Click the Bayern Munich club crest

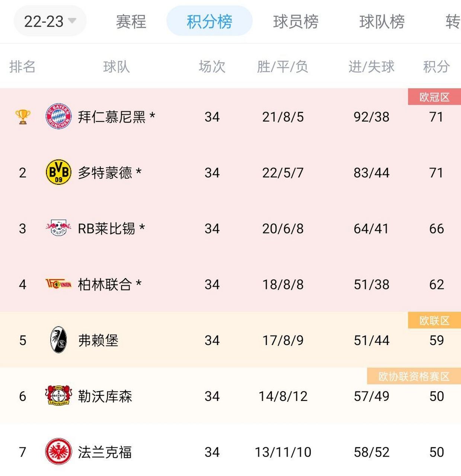pos(58,116)
